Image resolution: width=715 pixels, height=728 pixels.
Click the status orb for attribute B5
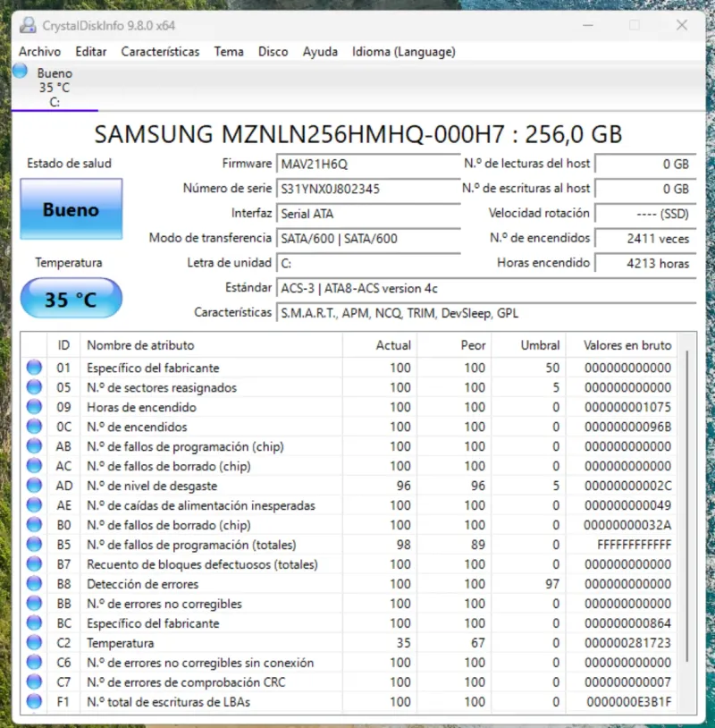pos(34,544)
